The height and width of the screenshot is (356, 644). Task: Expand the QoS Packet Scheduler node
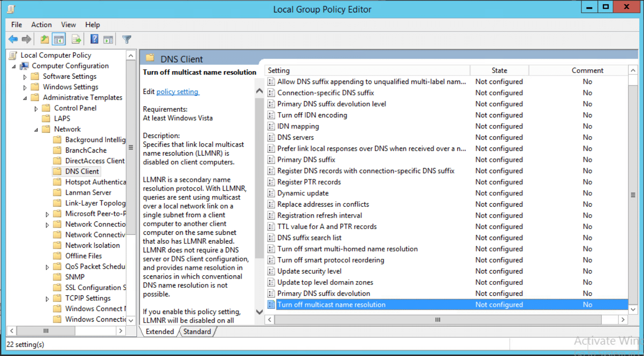[47, 267]
